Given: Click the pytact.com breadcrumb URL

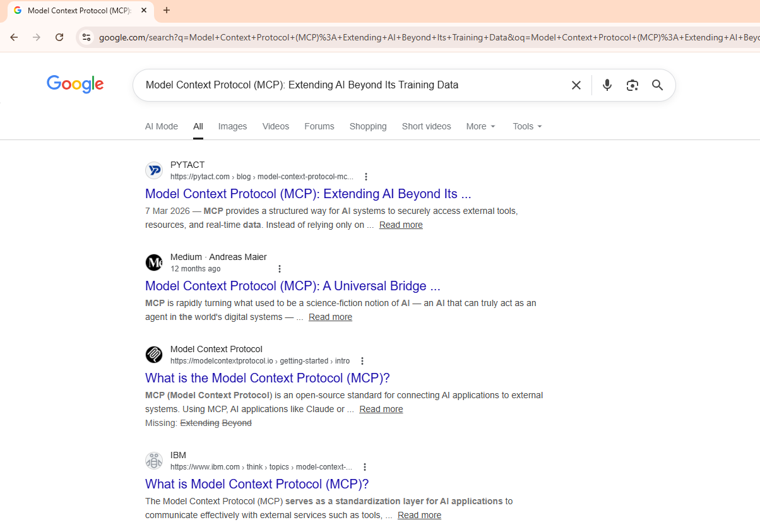Looking at the screenshot, I should 262,177.
